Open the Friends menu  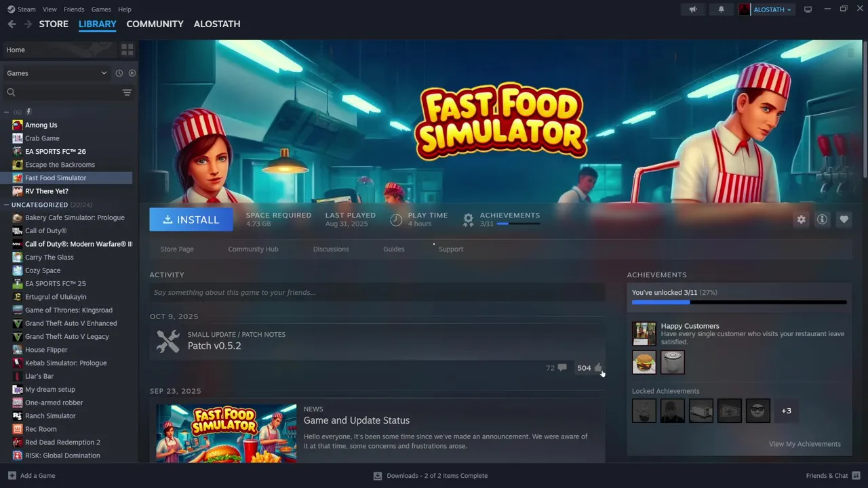coord(74,9)
